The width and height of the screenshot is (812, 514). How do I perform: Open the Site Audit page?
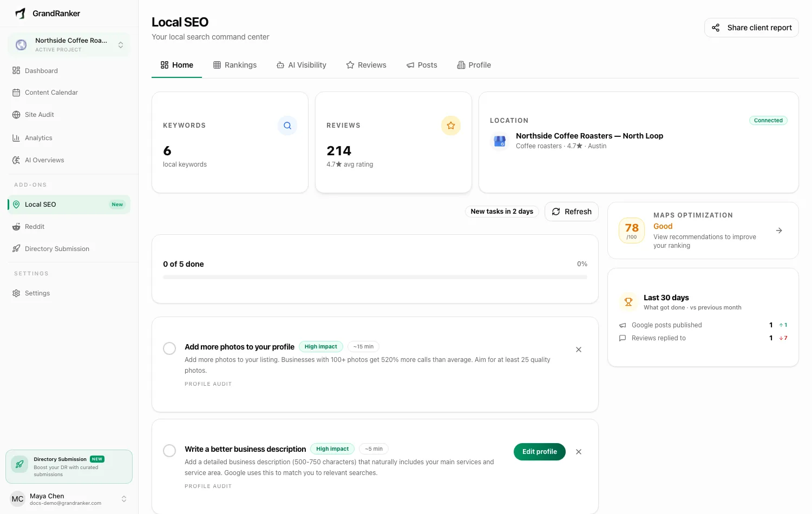tap(69, 115)
